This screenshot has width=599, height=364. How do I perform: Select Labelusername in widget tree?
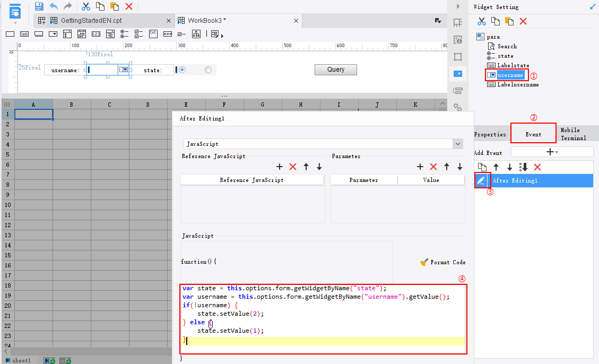(x=517, y=84)
